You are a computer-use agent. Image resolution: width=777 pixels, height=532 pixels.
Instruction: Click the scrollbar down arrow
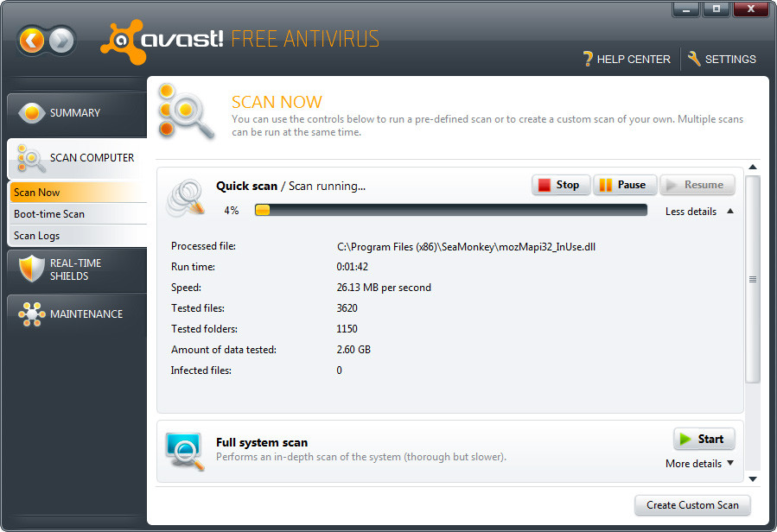(x=753, y=479)
